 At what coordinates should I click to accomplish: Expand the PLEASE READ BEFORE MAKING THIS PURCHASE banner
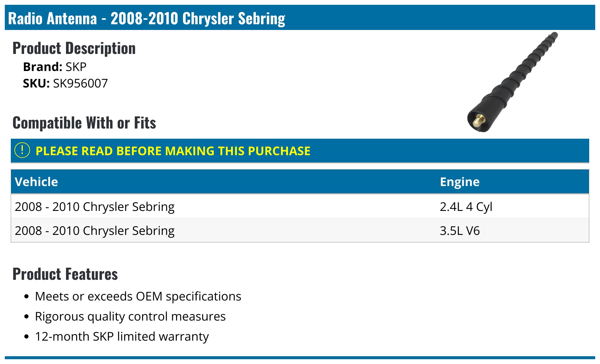(300, 151)
